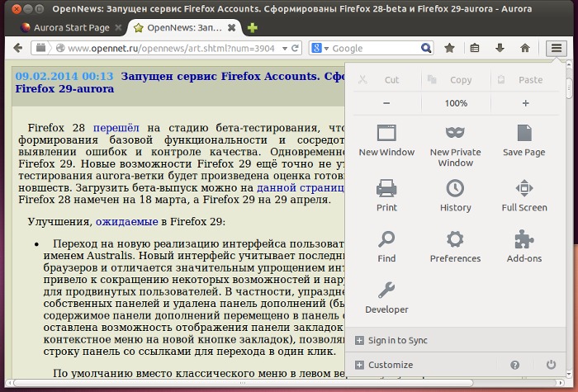Bookmark this page with the star

[449, 48]
